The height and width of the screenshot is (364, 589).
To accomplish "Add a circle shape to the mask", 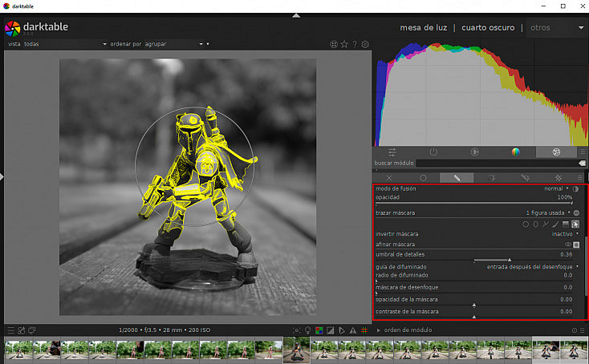I will (x=526, y=224).
